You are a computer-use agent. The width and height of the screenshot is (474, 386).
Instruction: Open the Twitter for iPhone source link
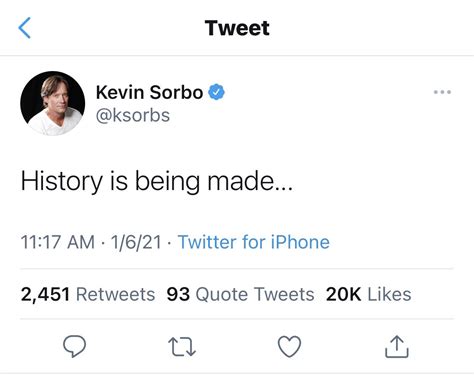(x=254, y=242)
